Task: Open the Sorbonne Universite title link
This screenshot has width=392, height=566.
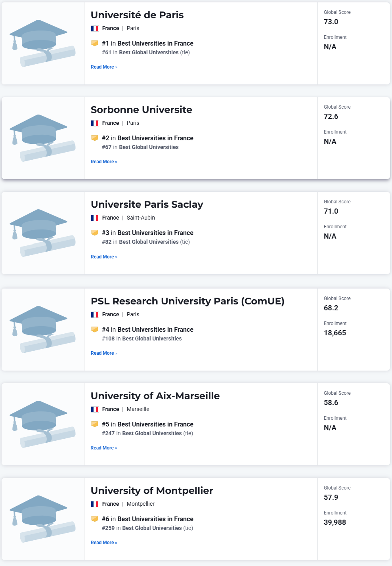Action: (x=142, y=110)
